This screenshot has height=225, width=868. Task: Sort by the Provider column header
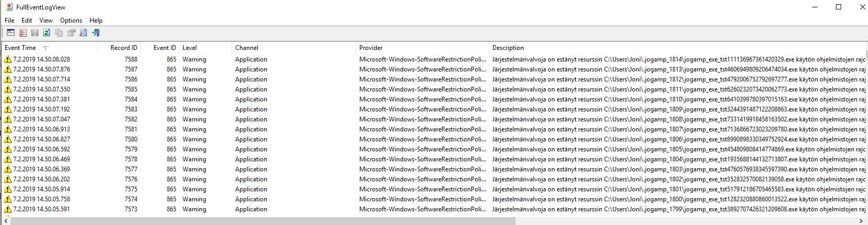tap(371, 48)
